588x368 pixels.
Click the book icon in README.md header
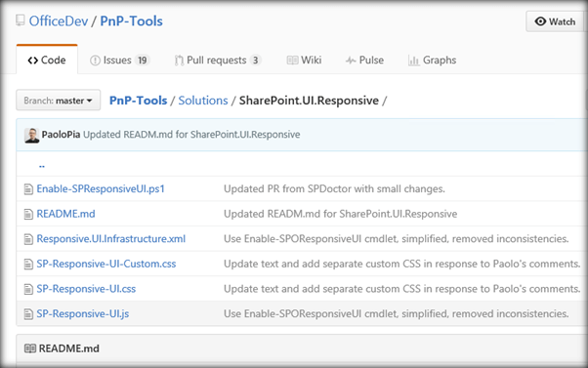click(x=30, y=348)
